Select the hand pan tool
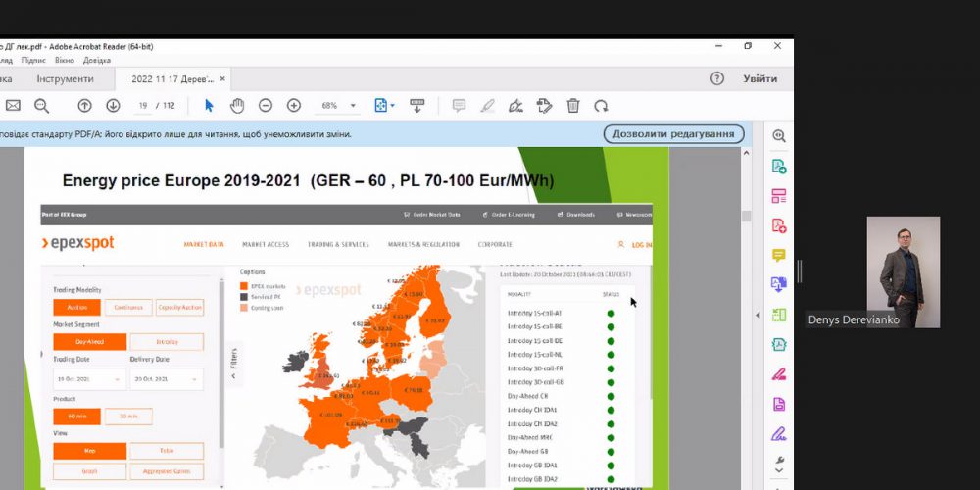Image resolution: width=980 pixels, height=490 pixels. click(237, 106)
